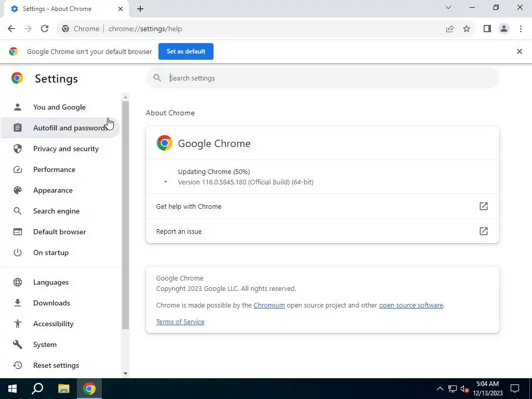Open On startup settings
This screenshot has height=399, width=532.
click(59, 252)
